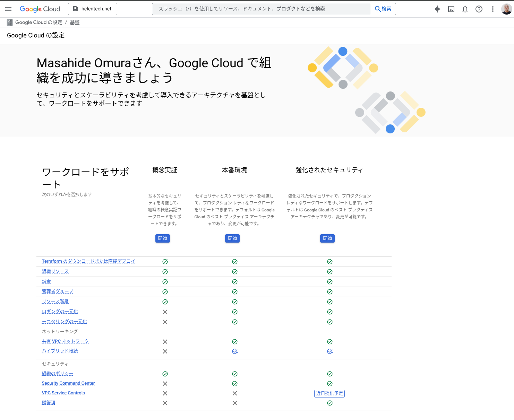Open the notifications bell

pos(465,9)
